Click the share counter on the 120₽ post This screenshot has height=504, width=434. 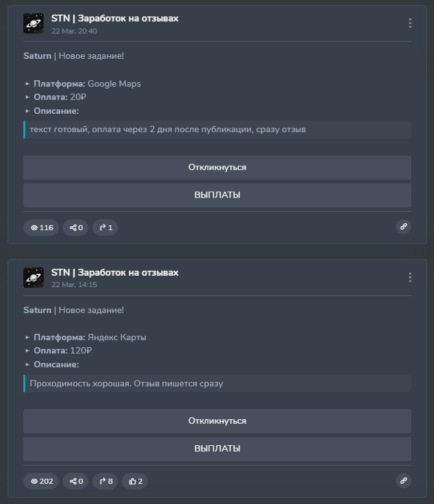76,481
